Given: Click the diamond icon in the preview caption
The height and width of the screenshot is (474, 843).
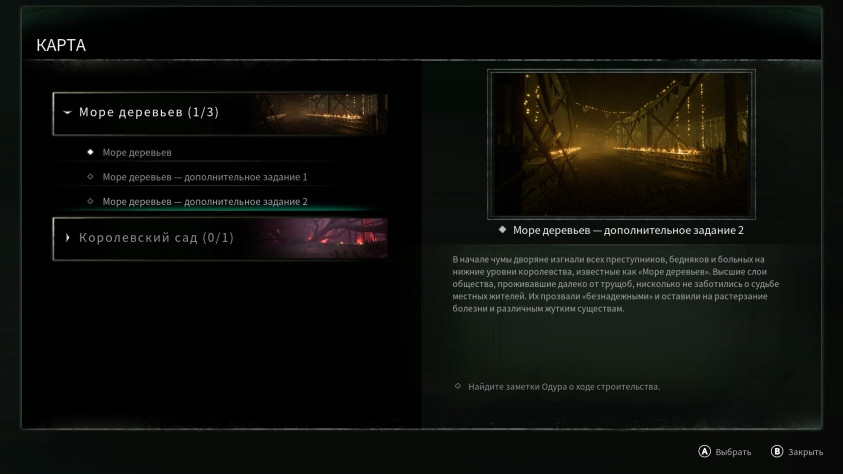Looking at the screenshot, I should coord(502,230).
